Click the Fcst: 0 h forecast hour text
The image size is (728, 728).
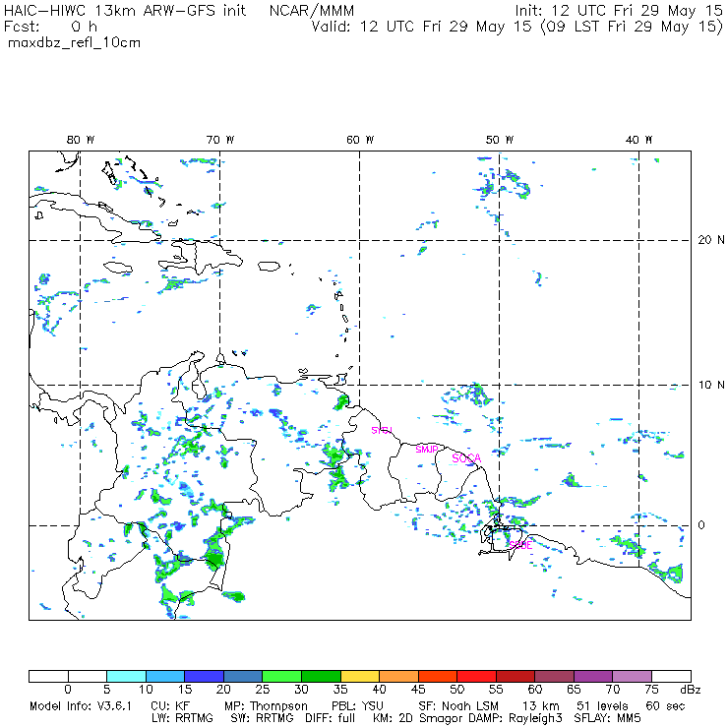tap(50, 27)
